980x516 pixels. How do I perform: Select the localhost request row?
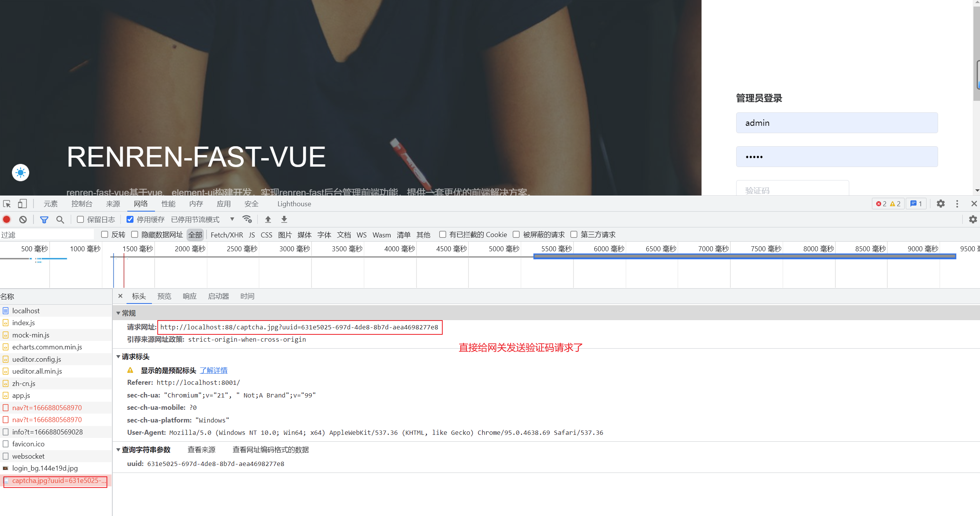click(56, 311)
